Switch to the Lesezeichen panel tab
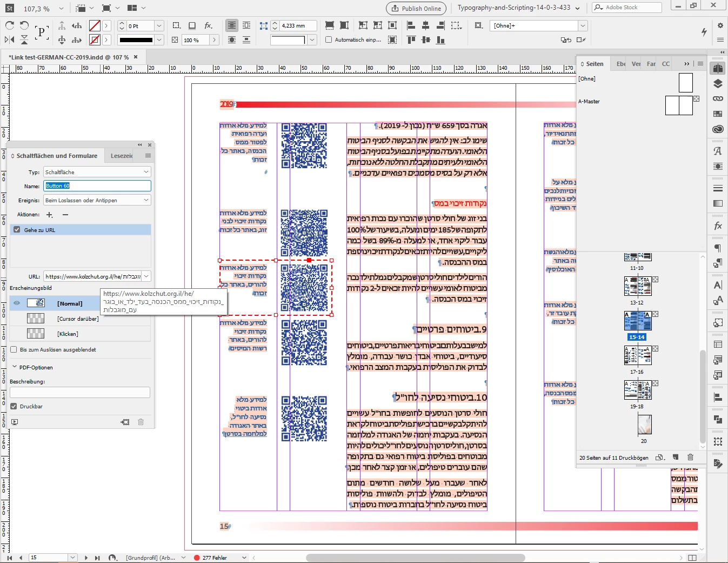 122,156
